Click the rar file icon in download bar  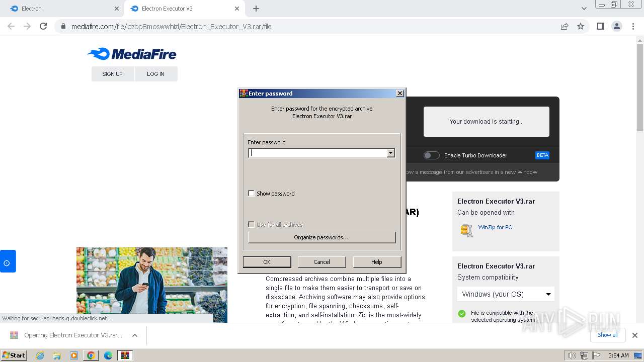click(x=14, y=335)
